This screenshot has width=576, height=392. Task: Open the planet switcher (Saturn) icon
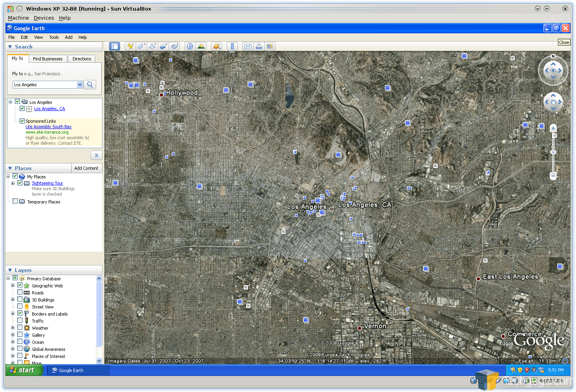217,46
